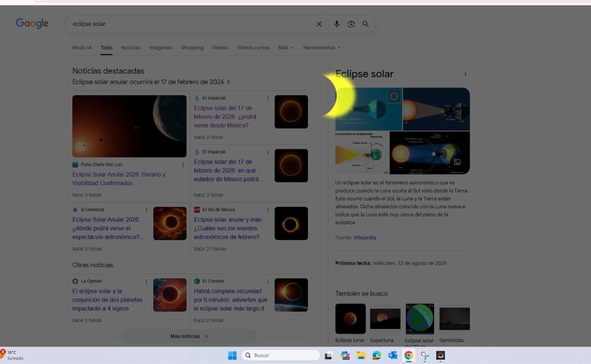The width and height of the screenshot is (591, 364).
Task: Select the Otras noticias heading
Action: pyautogui.click(x=93, y=265)
